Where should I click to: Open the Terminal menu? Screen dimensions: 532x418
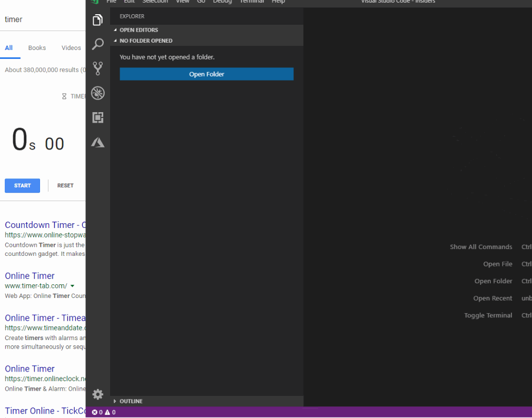(x=252, y=2)
